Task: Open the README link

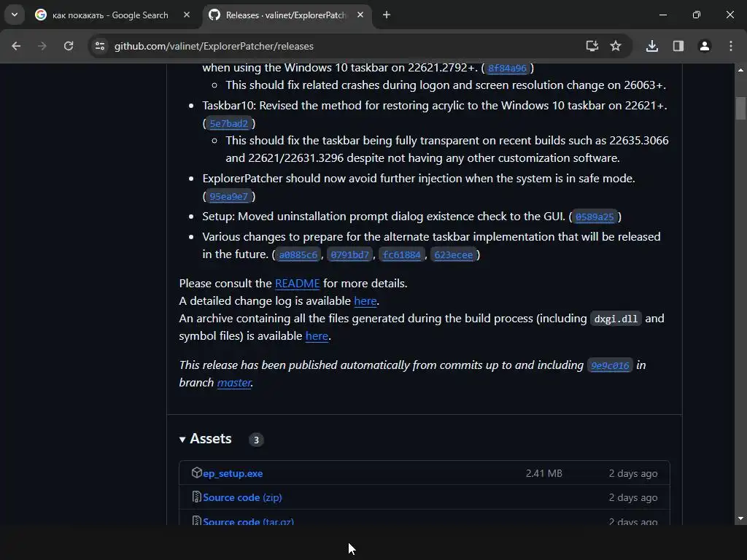Action: pos(298,284)
